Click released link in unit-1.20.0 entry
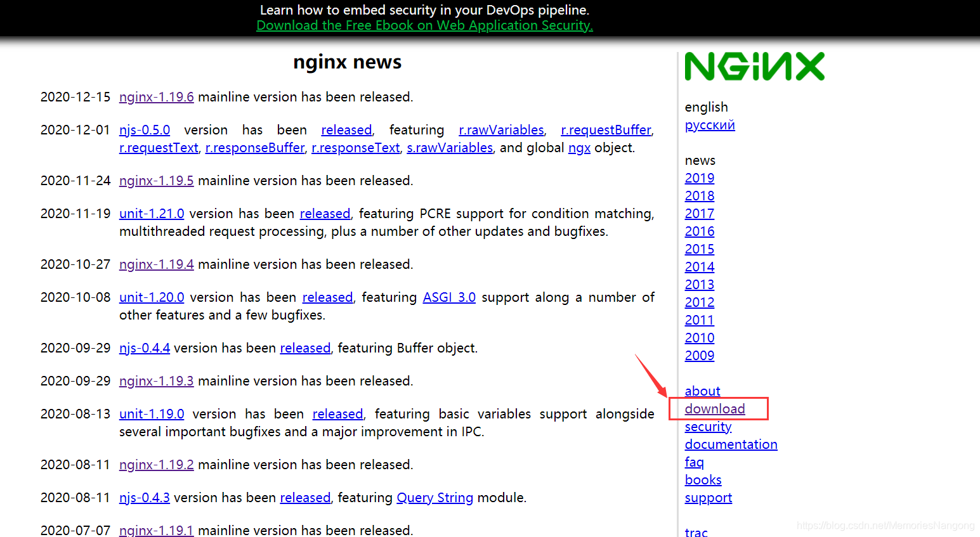 [x=327, y=297]
